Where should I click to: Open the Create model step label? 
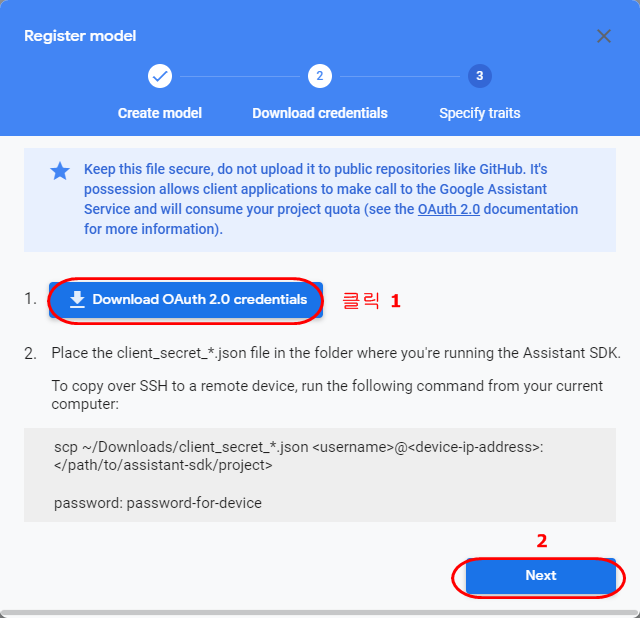[x=160, y=113]
